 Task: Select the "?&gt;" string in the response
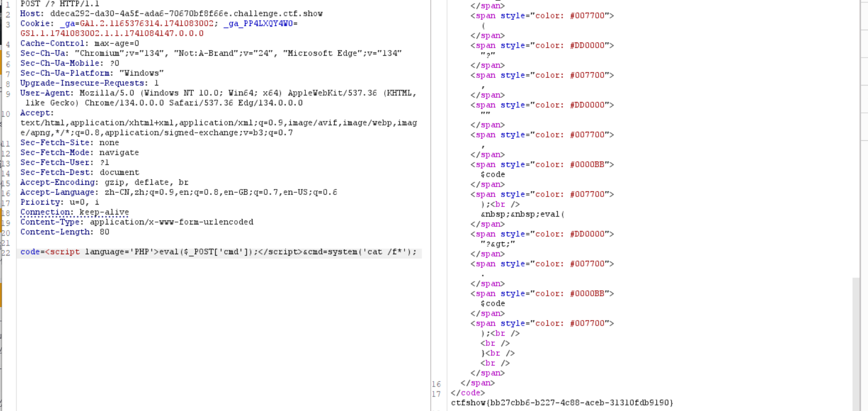(497, 244)
